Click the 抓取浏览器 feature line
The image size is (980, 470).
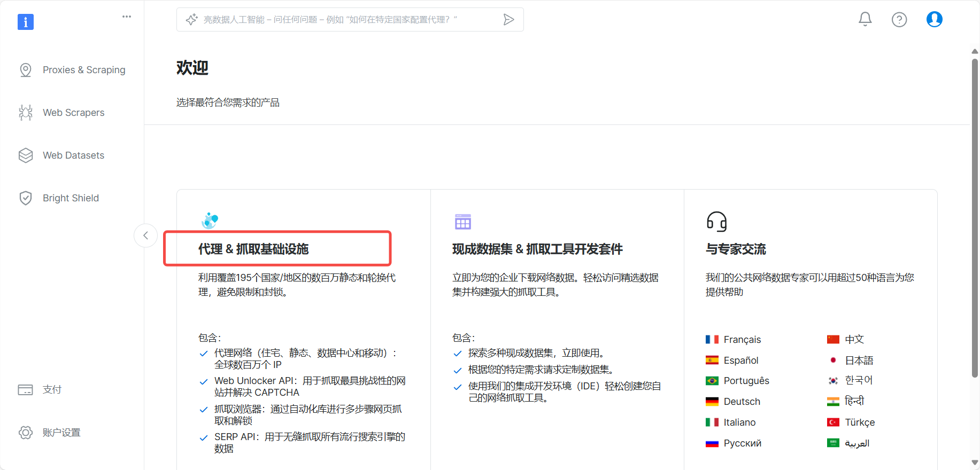pyautogui.click(x=308, y=415)
